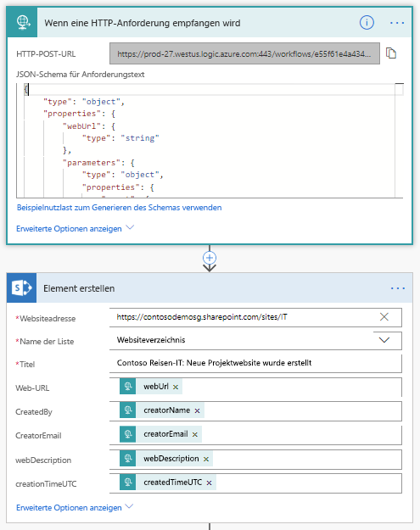Click the 'Web-URL' field label
This screenshot has width=420, height=530.
[x=32, y=388]
